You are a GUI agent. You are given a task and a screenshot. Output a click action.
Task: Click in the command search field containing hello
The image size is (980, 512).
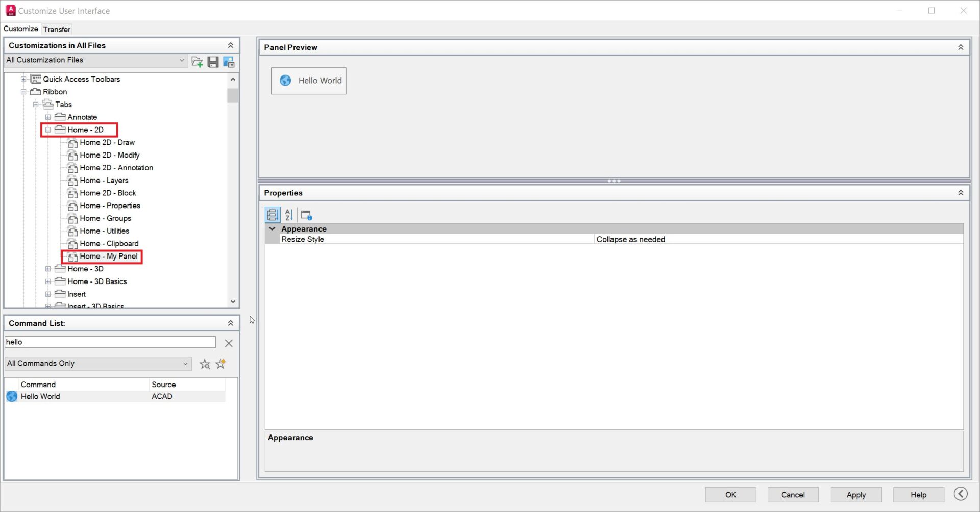click(x=110, y=342)
